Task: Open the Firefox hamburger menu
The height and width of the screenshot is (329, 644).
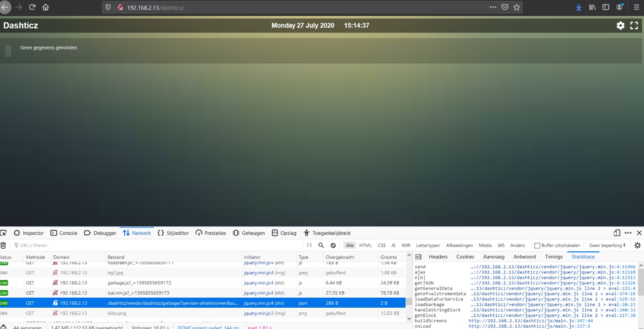Action: [x=636, y=7]
